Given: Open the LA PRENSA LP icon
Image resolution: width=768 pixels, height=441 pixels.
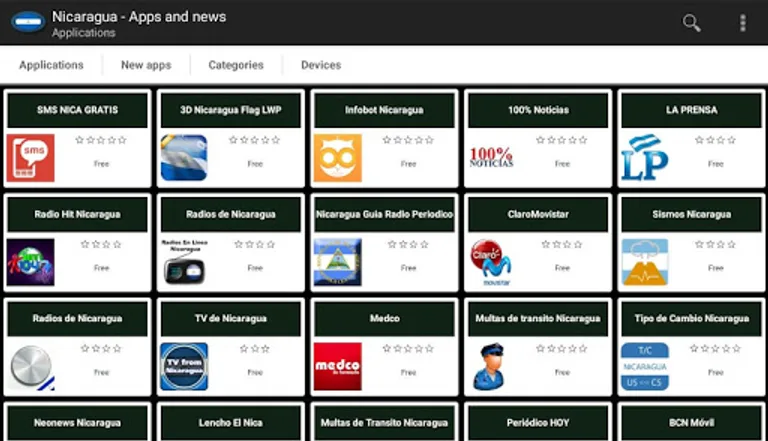Looking at the screenshot, I should (644, 158).
